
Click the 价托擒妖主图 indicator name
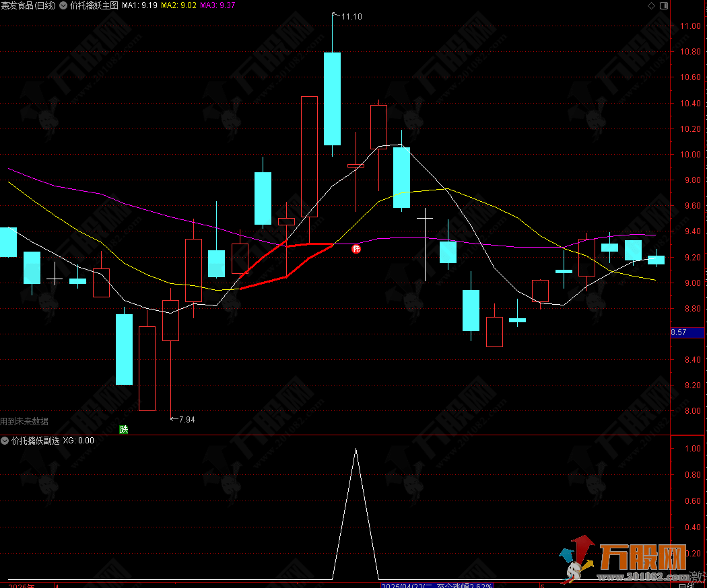pos(94,5)
